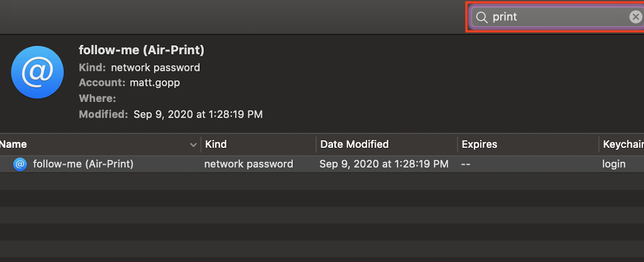The image size is (644, 262).
Task: Select the follow-me (Air-Print) list entry
Action: [322, 164]
